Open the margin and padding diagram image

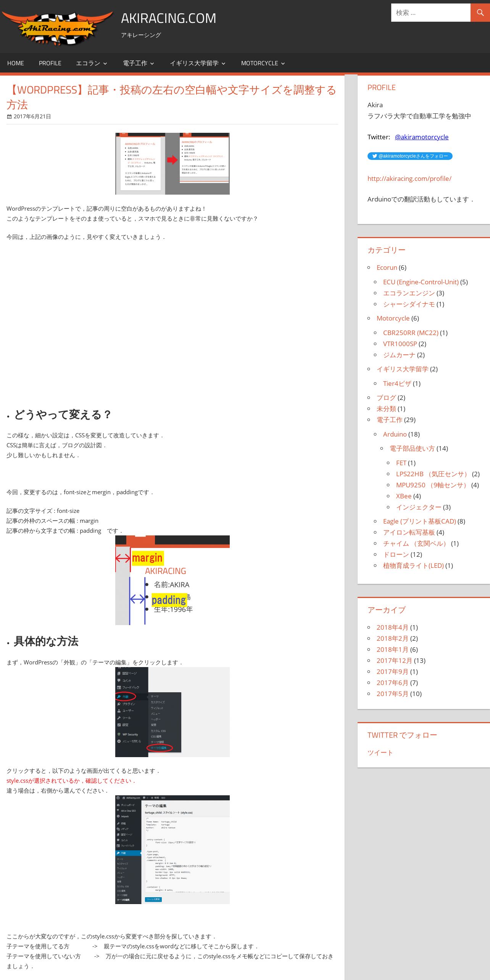click(x=172, y=580)
